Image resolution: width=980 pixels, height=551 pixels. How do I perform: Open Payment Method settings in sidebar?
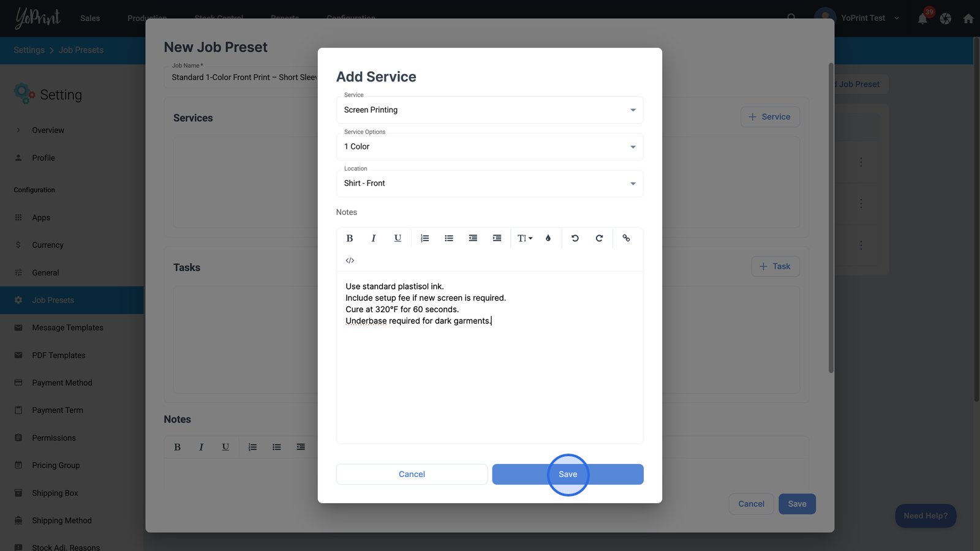[x=72, y=383]
